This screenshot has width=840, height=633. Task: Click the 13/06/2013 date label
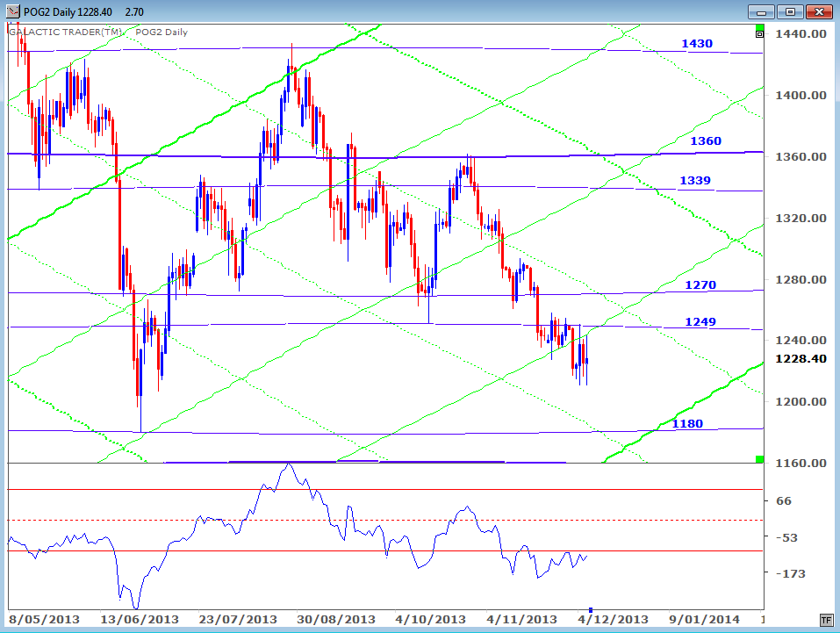(x=140, y=620)
